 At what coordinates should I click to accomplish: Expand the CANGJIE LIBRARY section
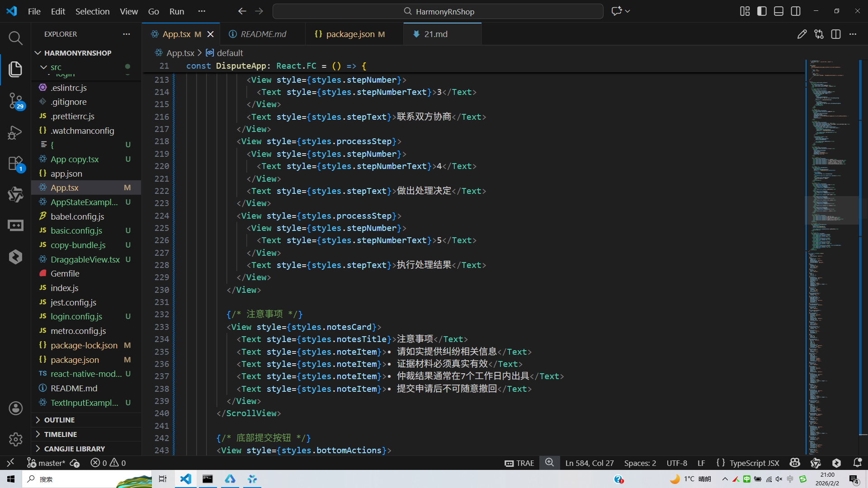coord(86,449)
